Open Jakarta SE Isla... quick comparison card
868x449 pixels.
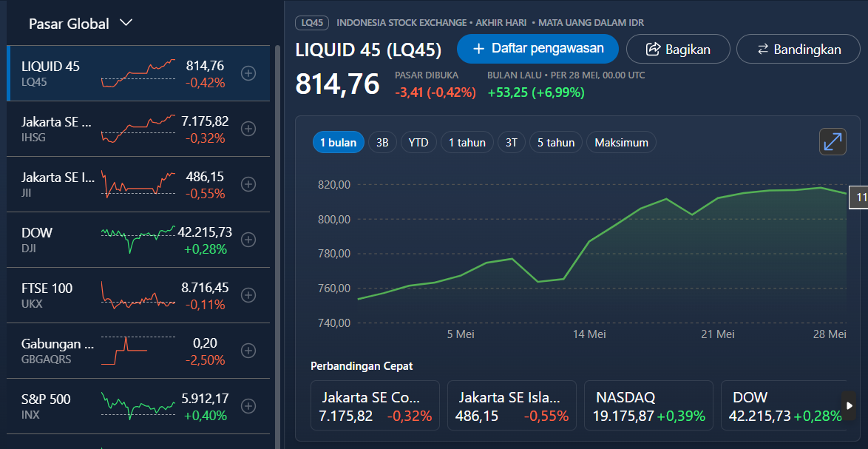(512, 405)
